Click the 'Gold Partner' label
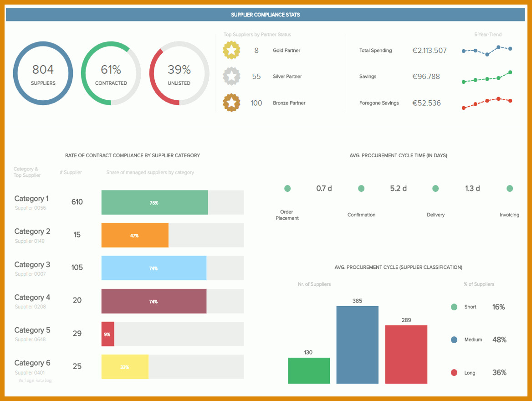This screenshot has height=401, width=532. (286, 50)
